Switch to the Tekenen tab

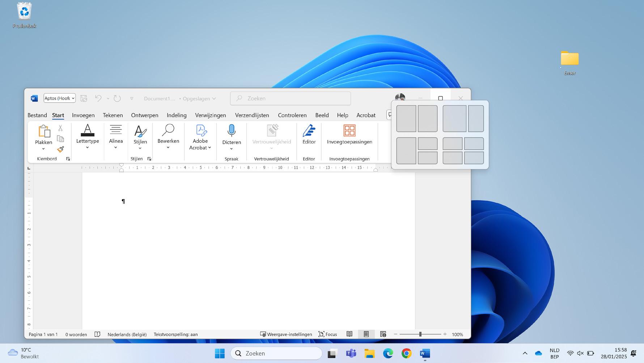(113, 115)
